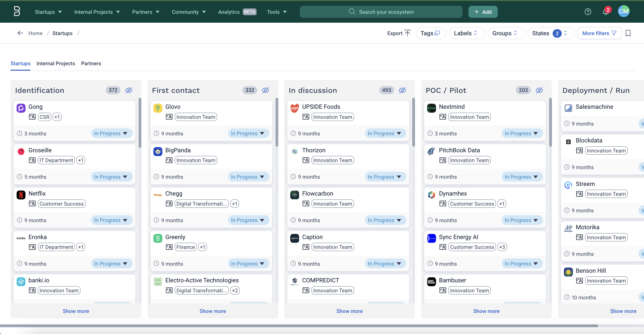Click the Add button
The height and width of the screenshot is (334, 644).
tap(483, 12)
